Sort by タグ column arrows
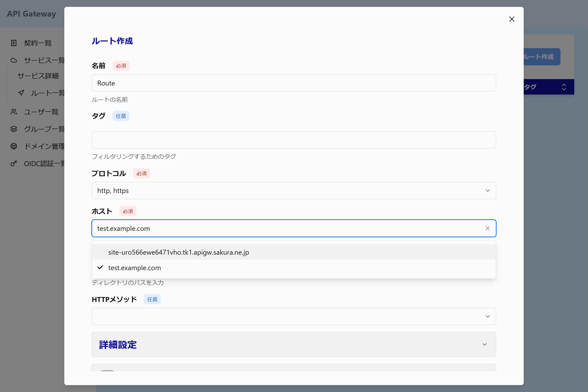The width and height of the screenshot is (588, 392). pos(563,87)
